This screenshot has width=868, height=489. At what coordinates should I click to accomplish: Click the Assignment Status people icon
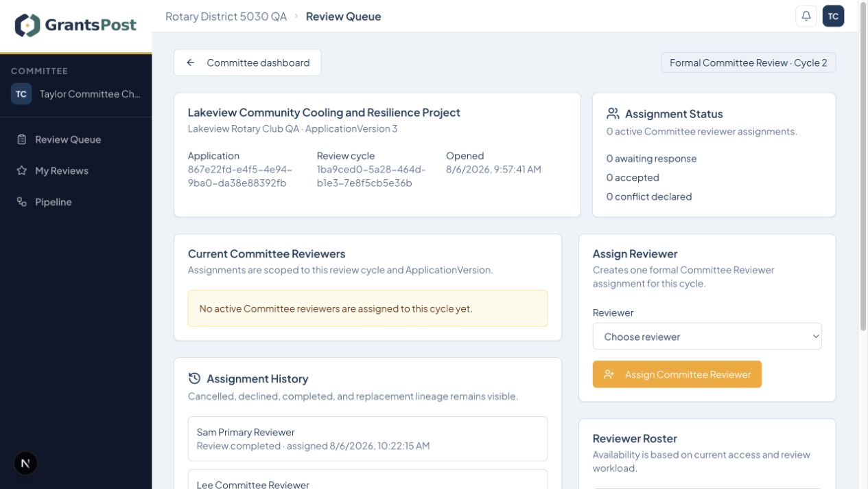tap(613, 113)
